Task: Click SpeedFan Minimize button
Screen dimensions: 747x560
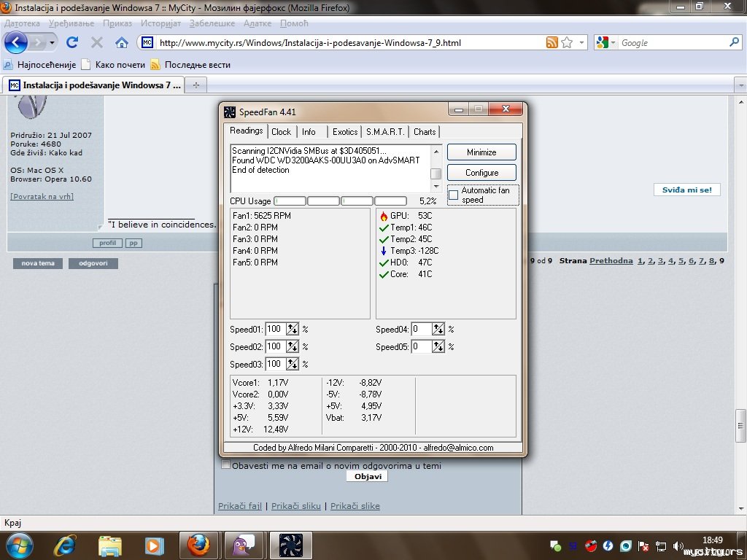Action: point(481,152)
